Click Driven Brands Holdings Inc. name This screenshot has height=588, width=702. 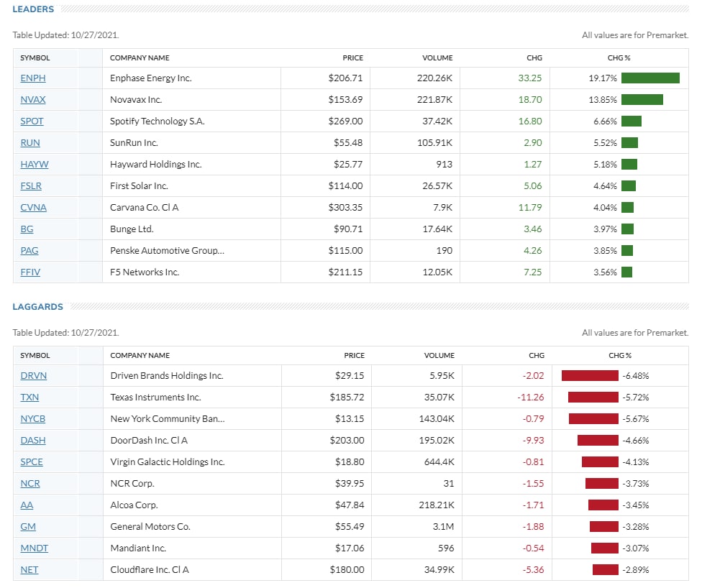click(167, 375)
